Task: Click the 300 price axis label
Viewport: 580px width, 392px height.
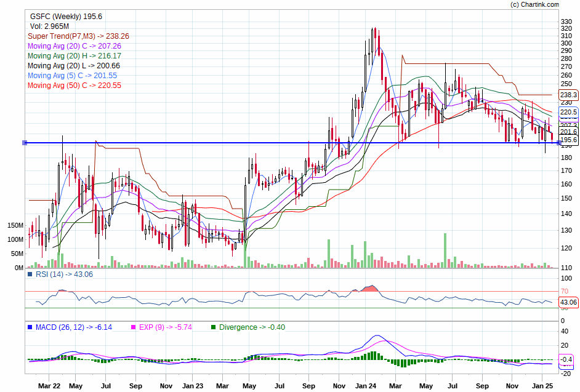Action: pos(566,43)
